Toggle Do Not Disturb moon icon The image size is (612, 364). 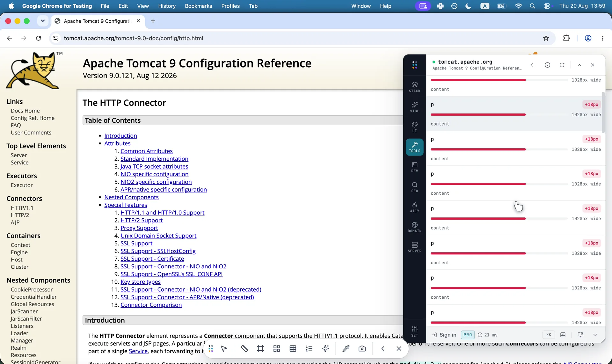pos(468,6)
